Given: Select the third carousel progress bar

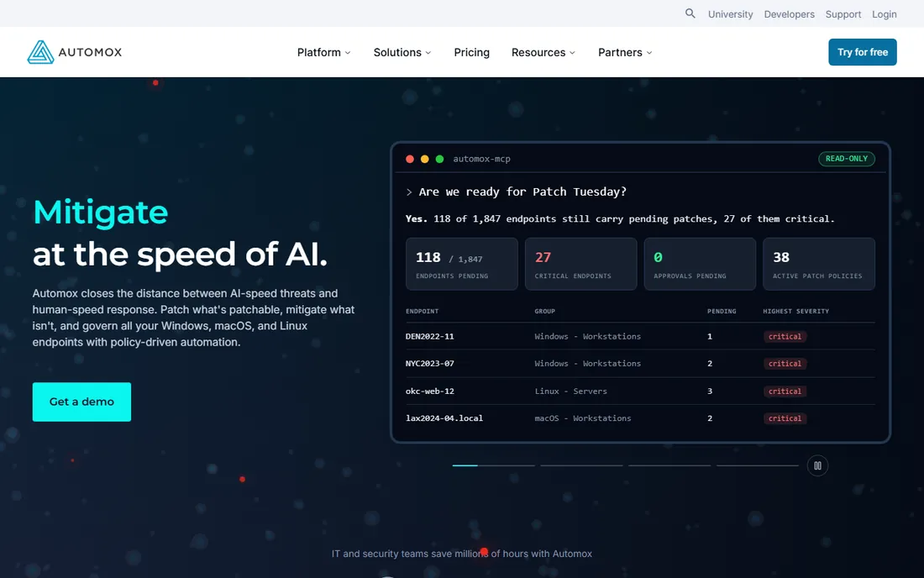Looking at the screenshot, I should [669, 465].
